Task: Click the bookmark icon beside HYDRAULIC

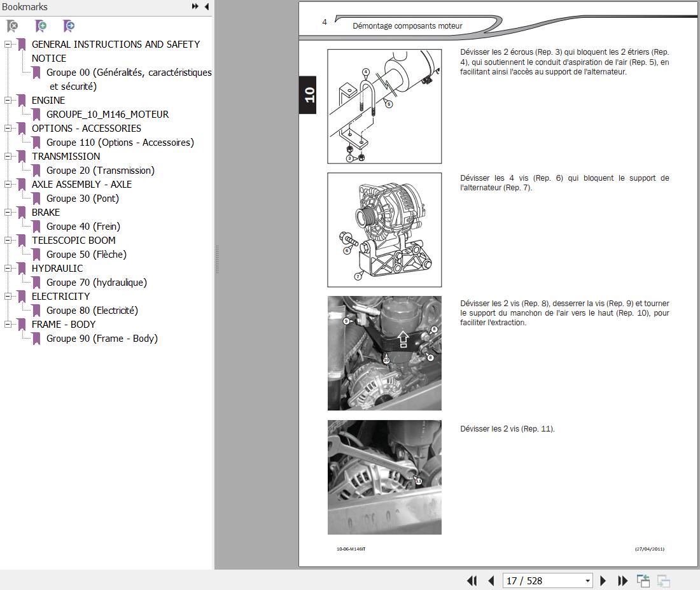Action: [22, 269]
